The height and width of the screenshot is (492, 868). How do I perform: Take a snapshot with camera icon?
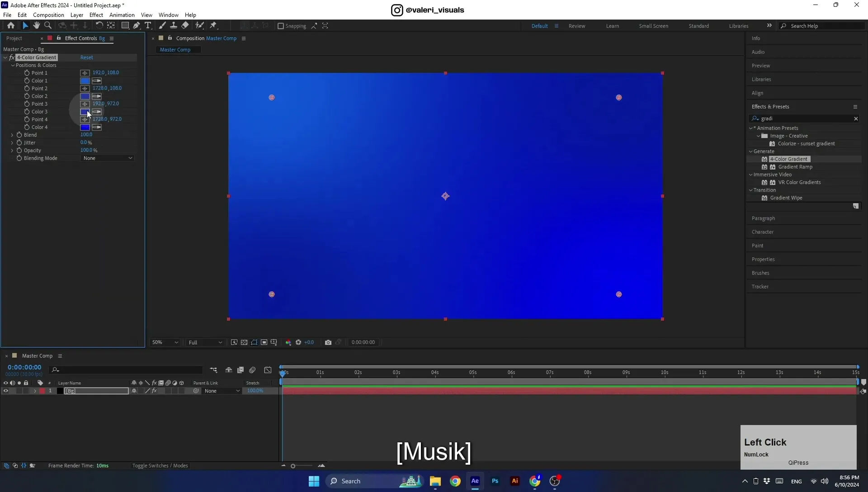tap(328, 342)
